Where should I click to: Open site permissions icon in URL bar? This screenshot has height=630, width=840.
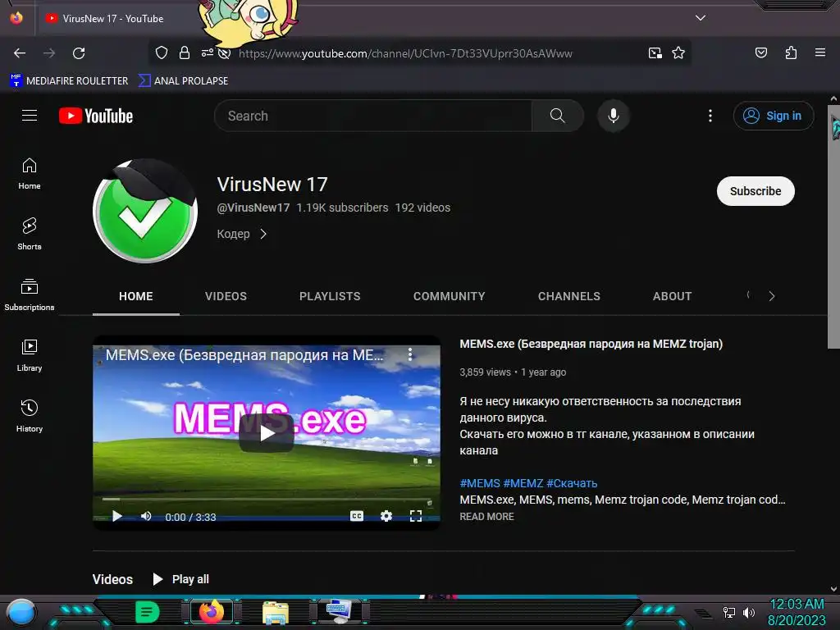(x=208, y=53)
